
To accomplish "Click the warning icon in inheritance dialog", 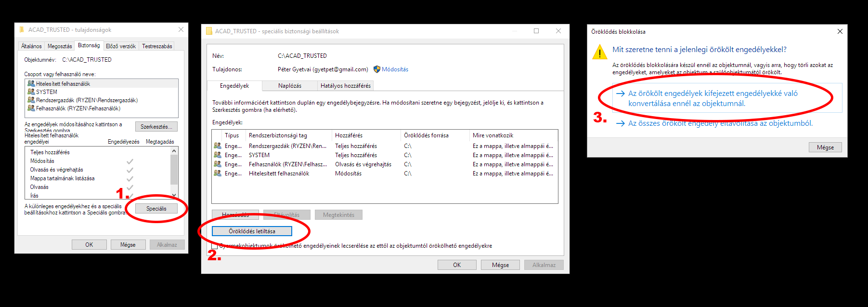I will (599, 52).
